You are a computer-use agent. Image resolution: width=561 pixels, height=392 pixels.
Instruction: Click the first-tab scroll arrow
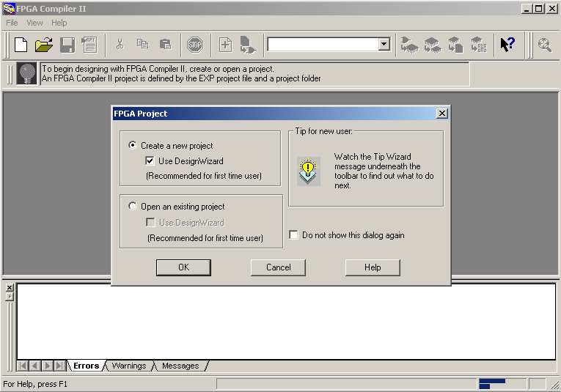23,366
